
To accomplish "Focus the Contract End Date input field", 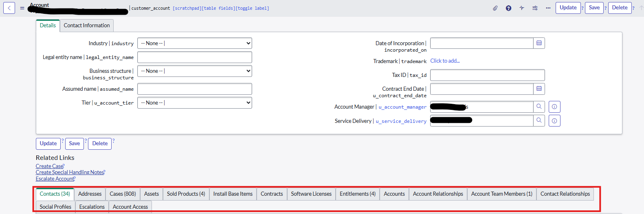I will (482, 89).
